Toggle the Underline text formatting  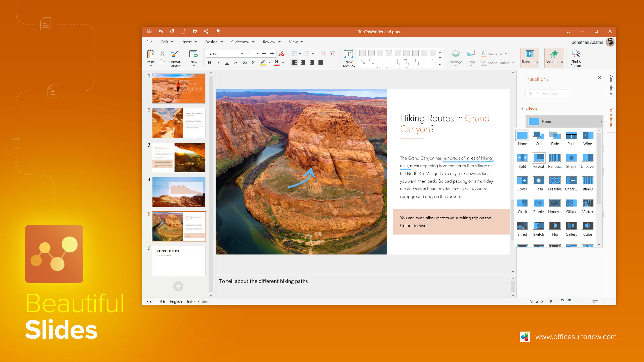tap(227, 62)
